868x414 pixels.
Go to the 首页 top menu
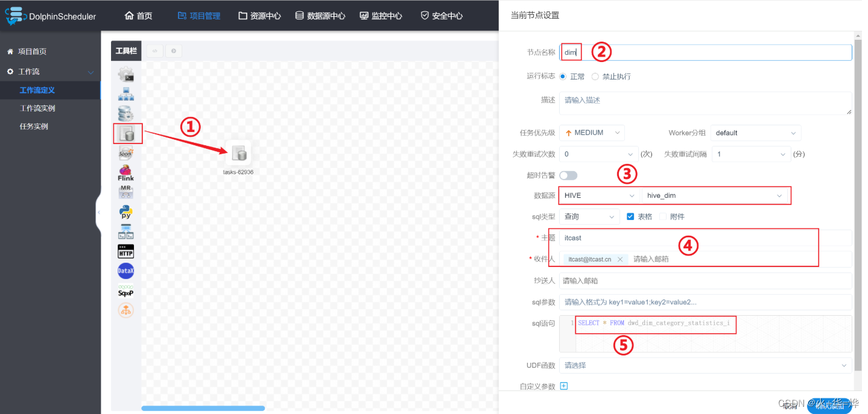138,16
